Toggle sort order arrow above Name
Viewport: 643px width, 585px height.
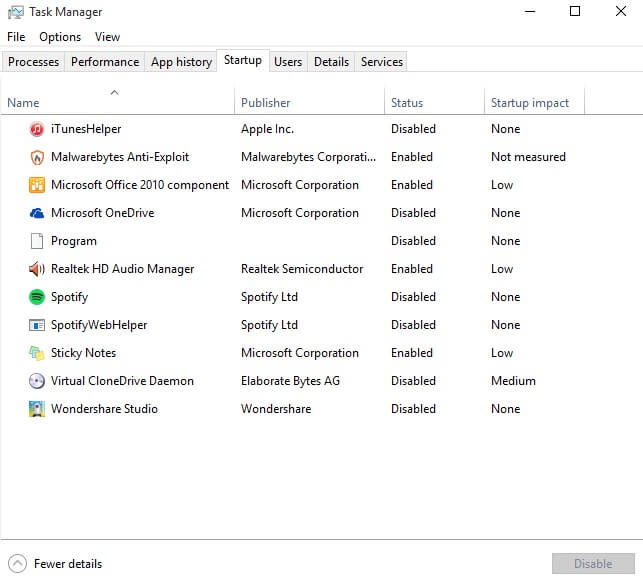(x=114, y=93)
